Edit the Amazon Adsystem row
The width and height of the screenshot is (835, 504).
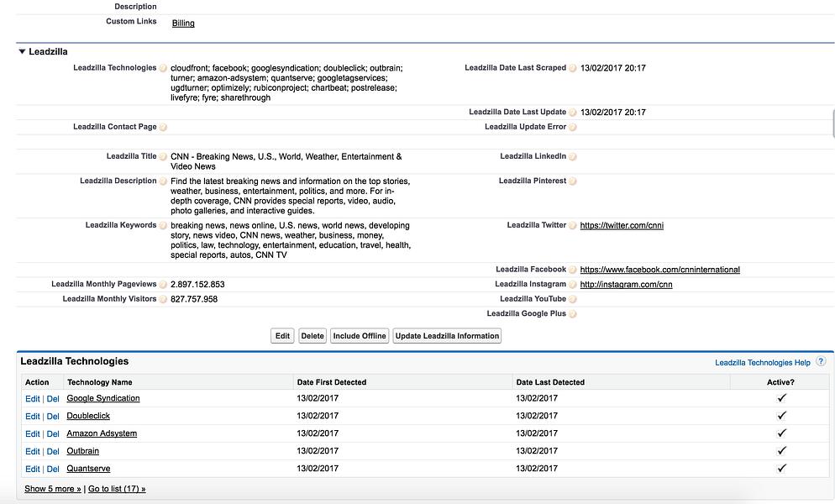(33, 433)
